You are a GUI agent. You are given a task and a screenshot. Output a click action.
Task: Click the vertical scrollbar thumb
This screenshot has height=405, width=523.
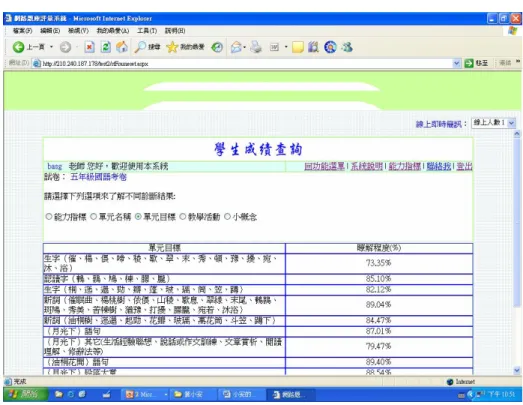(517, 223)
